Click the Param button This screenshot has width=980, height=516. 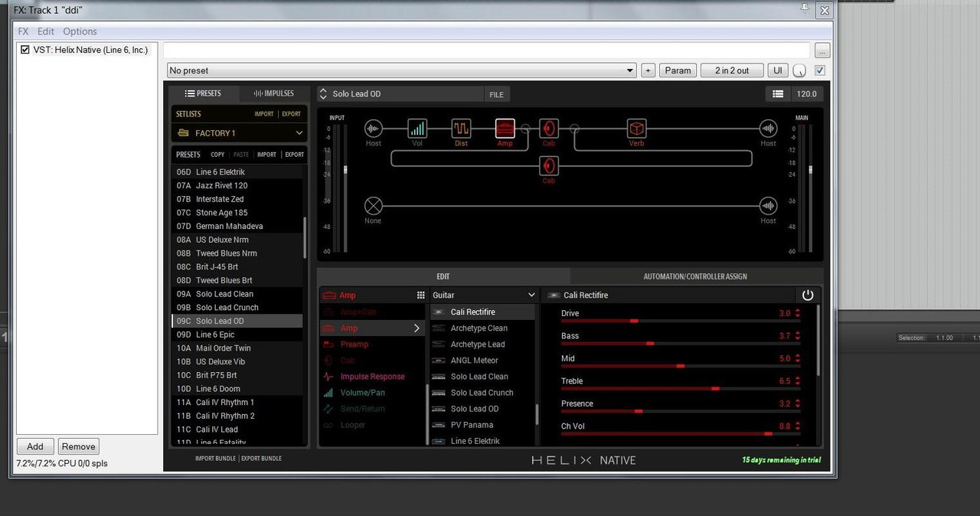coord(678,70)
